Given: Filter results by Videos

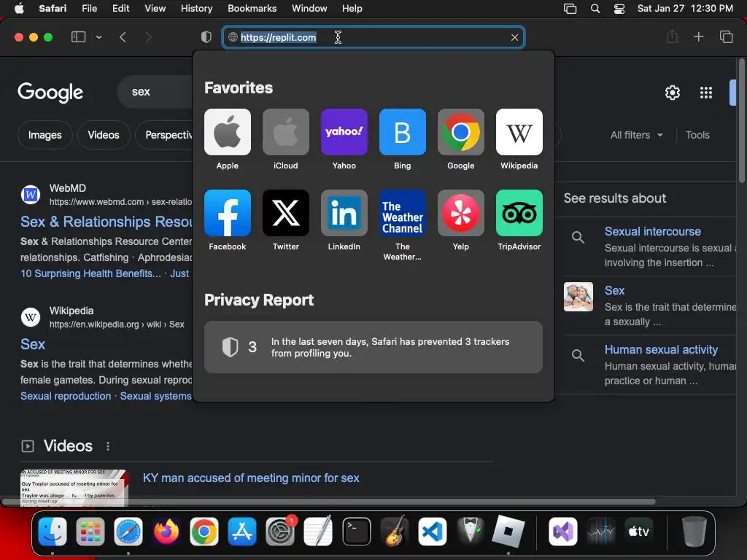Looking at the screenshot, I should tap(104, 135).
